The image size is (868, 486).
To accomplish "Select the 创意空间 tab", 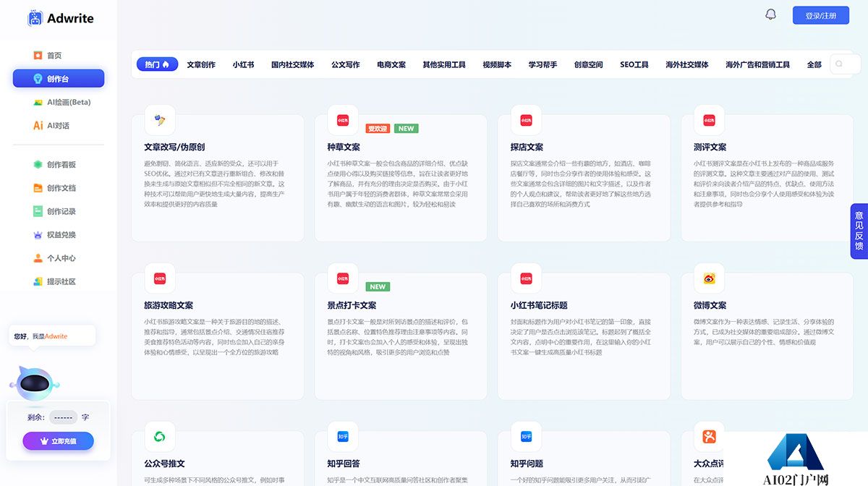I will [588, 64].
